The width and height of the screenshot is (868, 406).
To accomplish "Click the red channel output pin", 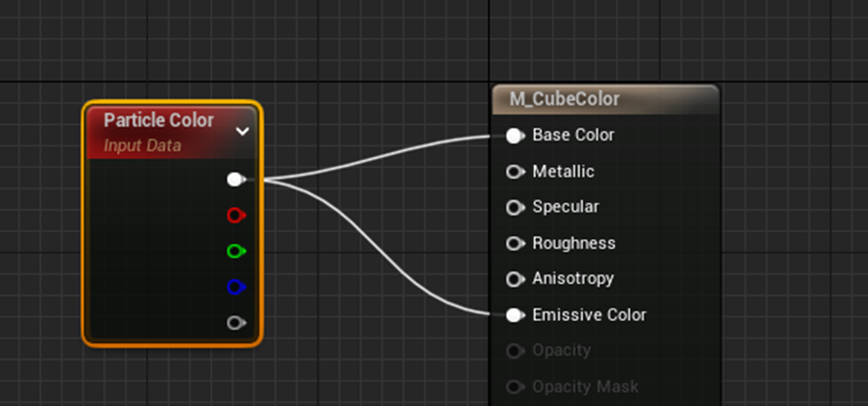I will click(x=236, y=215).
